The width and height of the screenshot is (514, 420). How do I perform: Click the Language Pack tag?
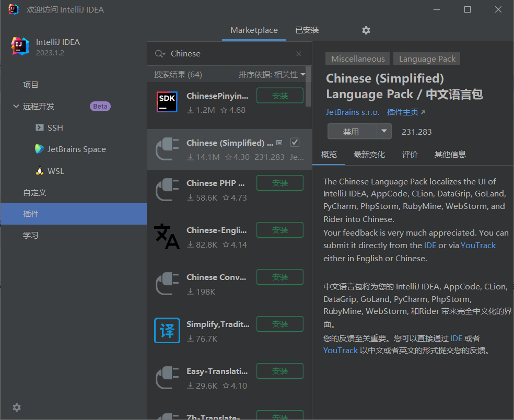pyautogui.click(x=427, y=59)
